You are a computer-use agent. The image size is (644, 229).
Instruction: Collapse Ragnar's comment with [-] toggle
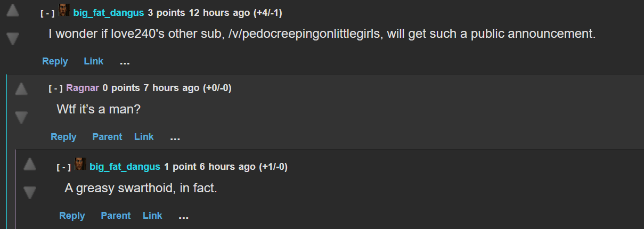tap(56, 88)
